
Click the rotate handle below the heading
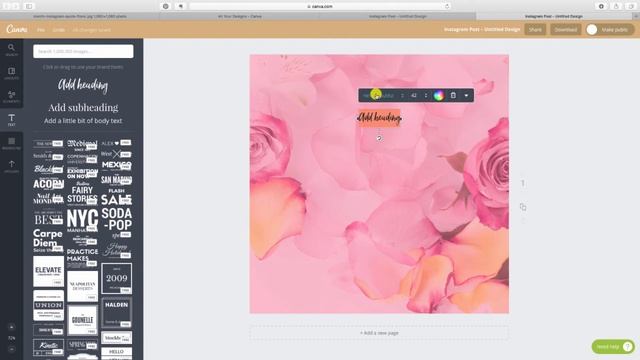pos(379,138)
